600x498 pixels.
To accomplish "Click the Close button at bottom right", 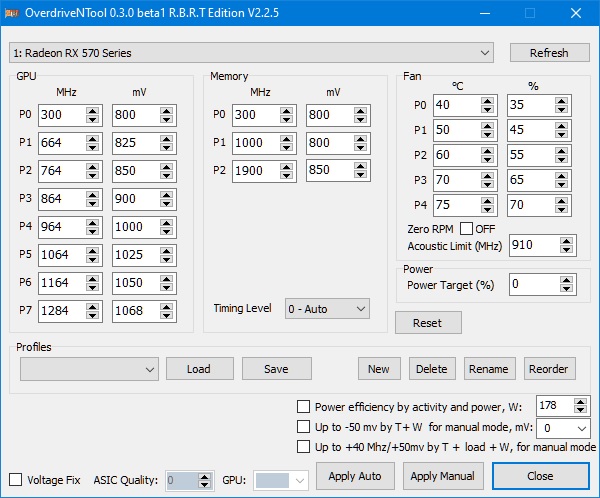I will [540, 476].
